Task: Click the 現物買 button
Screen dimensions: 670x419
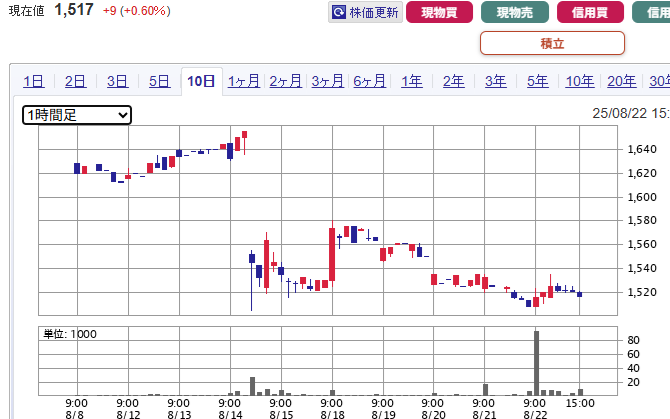Action: (x=439, y=12)
